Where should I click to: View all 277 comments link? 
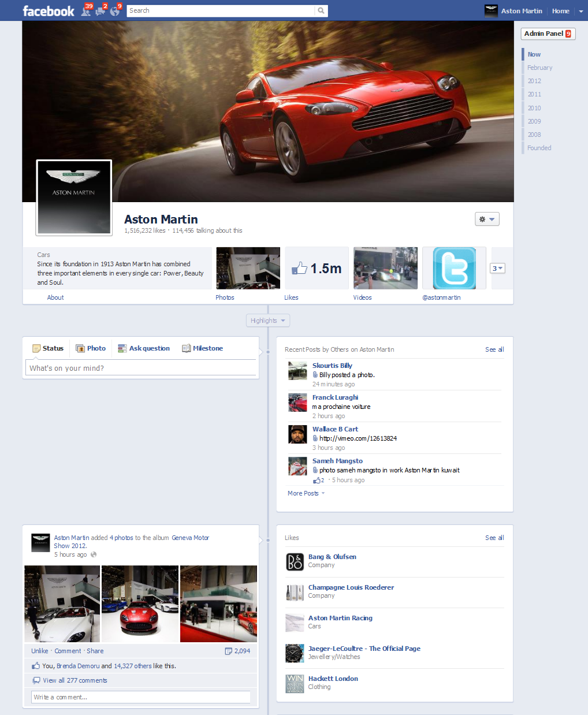point(75,680)
